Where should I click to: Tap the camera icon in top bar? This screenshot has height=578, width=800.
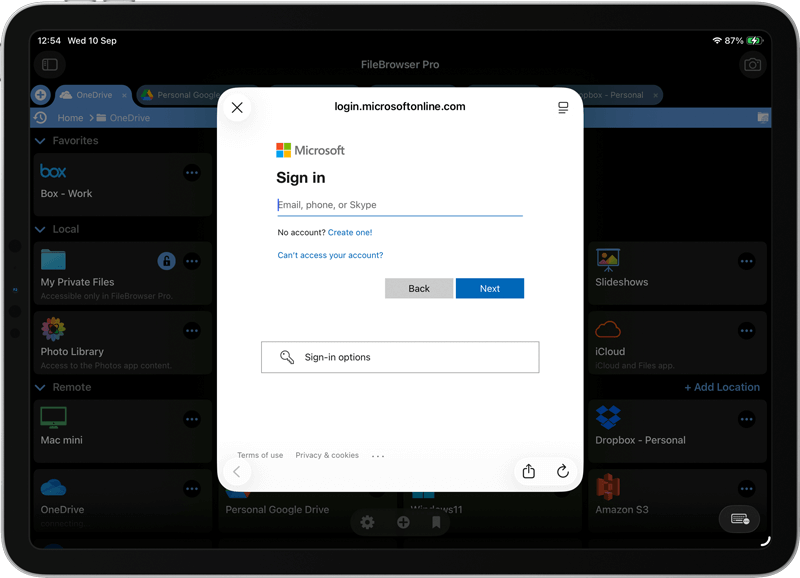pos(752,65)
